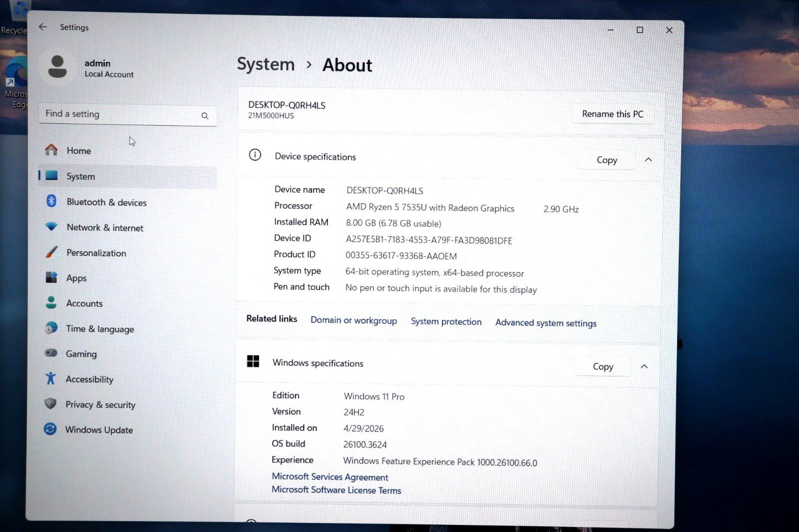
Task: Open Microsoft Software License Terms link
Action: pos(336,490)
